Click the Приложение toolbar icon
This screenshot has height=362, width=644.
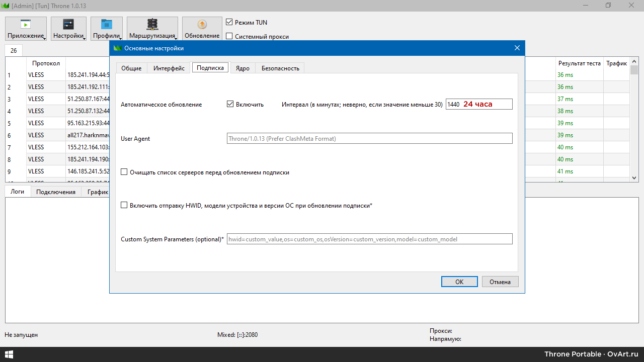(x=26, y=25)
